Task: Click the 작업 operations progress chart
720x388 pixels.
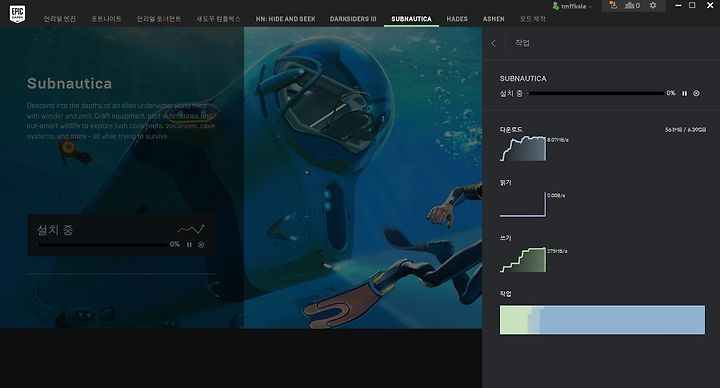Action: coord(602,320)
